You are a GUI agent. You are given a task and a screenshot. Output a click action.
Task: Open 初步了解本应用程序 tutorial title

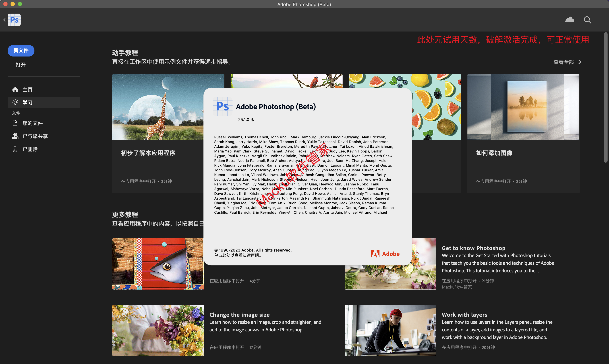coord(148,153)
